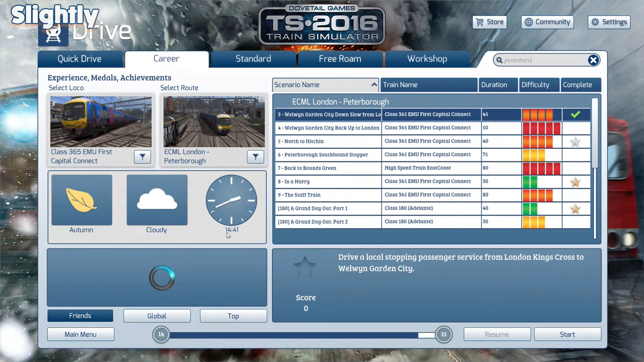Image resolution: width=644 pixels, height=362 pixels.
Task: Open the Select Route dropdown
Action: click(255, 156)
